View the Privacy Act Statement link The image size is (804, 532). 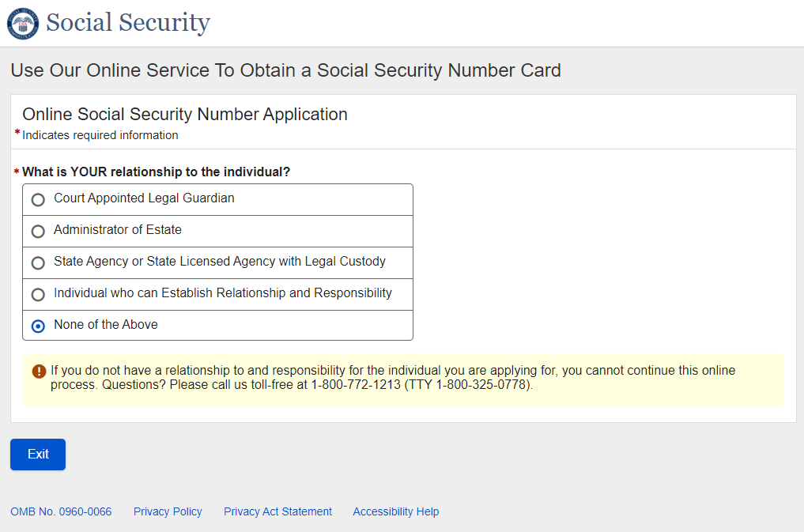(277, 511)
